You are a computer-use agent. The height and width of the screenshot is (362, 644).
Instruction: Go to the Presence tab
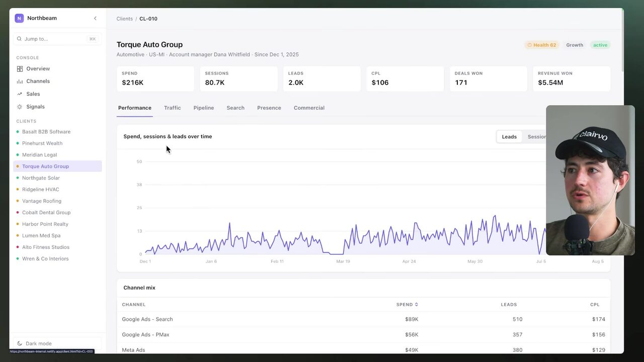point(269,108)
